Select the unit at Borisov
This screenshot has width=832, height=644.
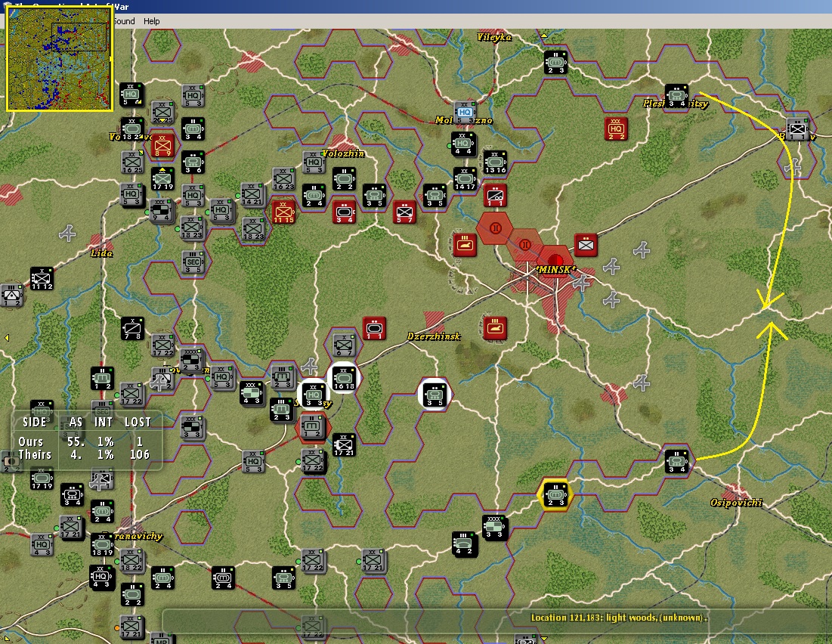pyautogui.click(x=797, y=129)
